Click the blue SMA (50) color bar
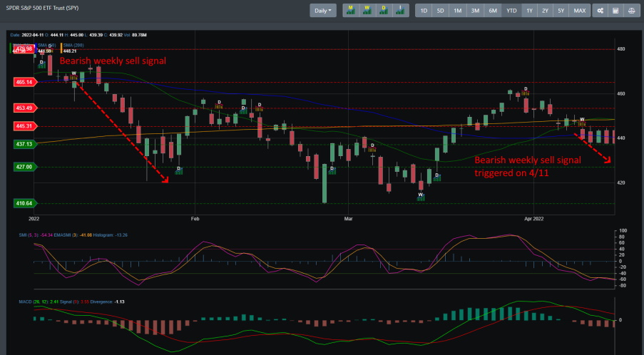 (x=36, y=48)
